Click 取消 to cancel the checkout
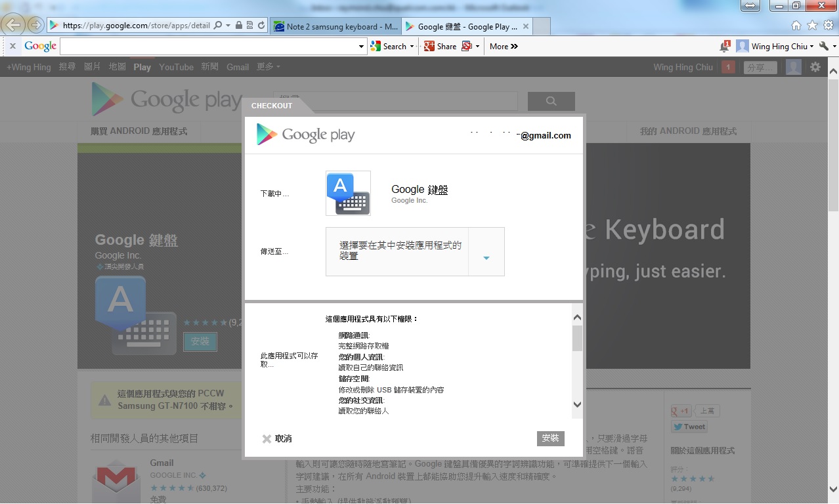The image size is (839, 504). click(x=284, y=439)
